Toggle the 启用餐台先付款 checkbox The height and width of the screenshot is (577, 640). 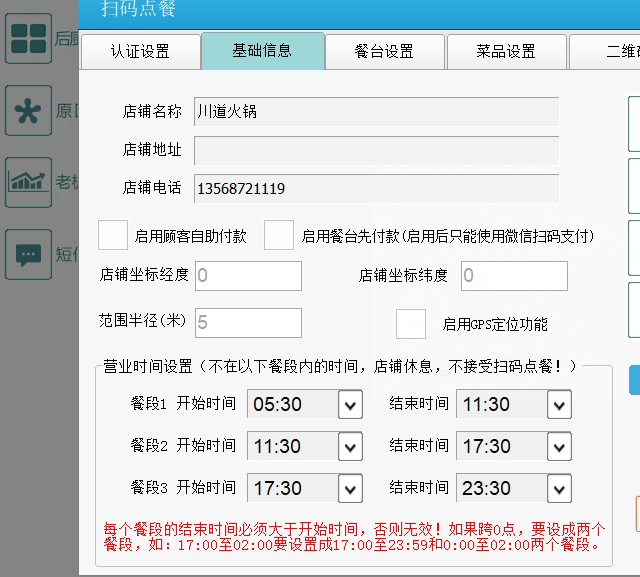coord(279,235)
